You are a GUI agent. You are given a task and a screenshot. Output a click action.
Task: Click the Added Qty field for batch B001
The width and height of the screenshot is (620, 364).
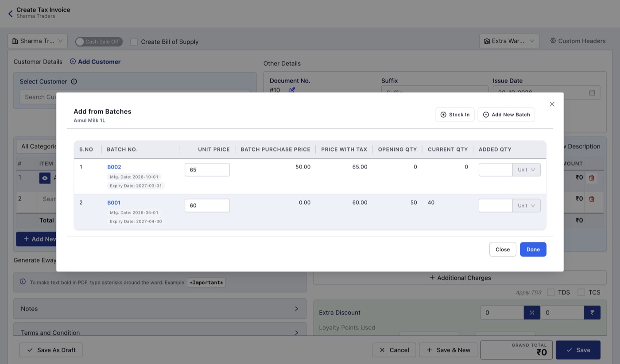(x=496, y=206)
